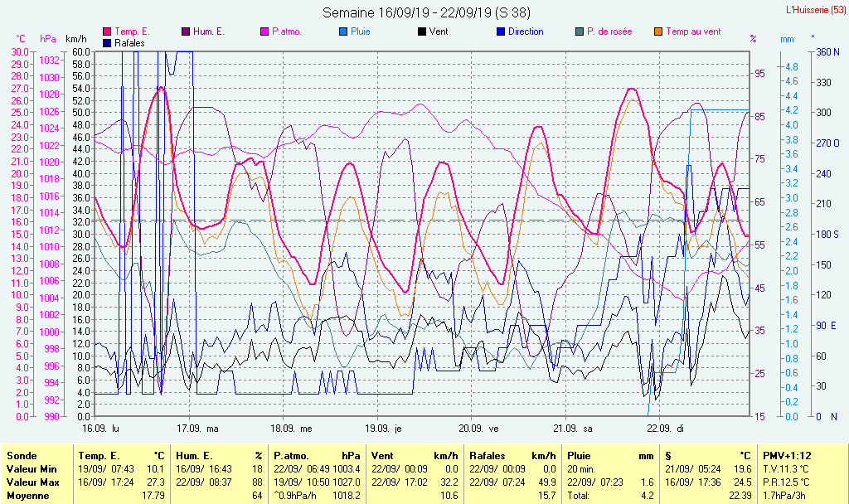
Task: Select the Temp. E. legend label
Action: [132, 32]
